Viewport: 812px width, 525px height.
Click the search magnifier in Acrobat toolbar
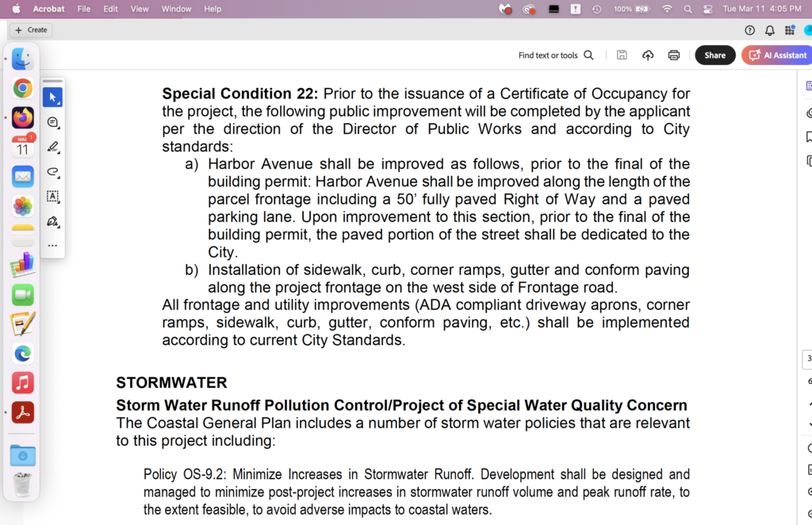pos(589,55)
